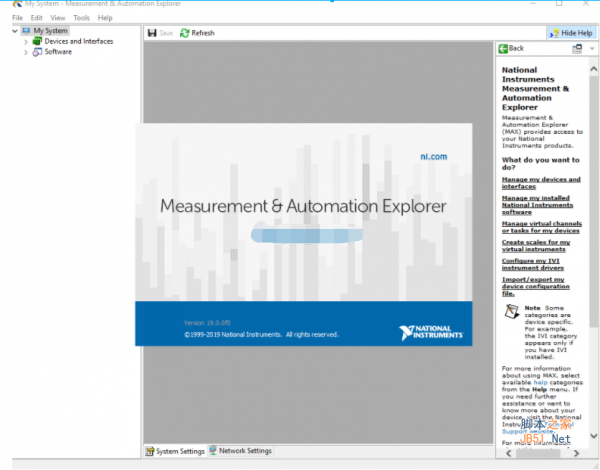Click the Hide Help button label
The height and width of the screenshot is (470, 600).
(x=577, y=33)
